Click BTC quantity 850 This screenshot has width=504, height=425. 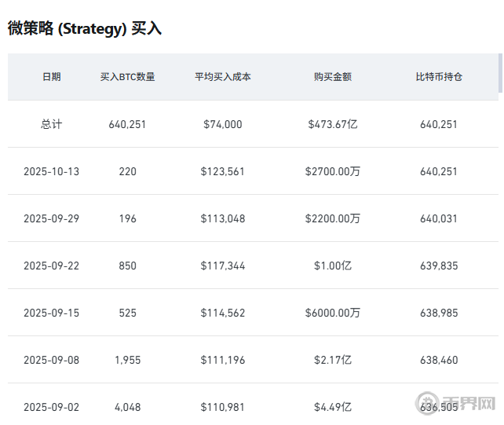click(128, 266)
